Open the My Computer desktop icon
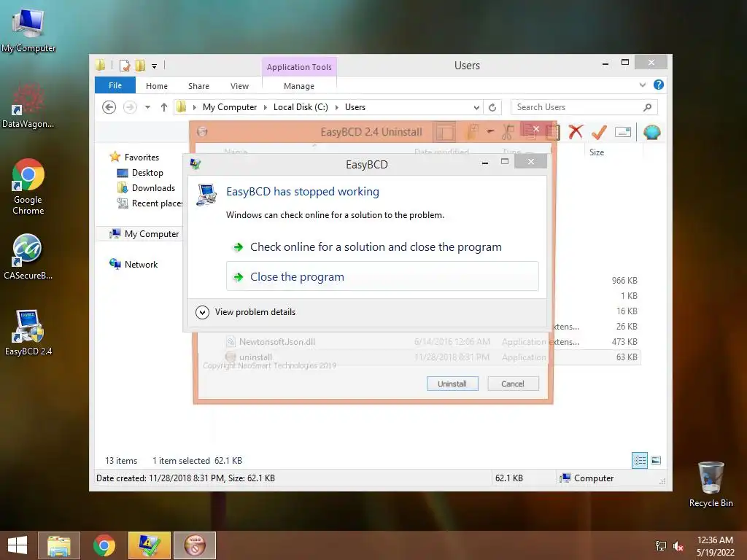The image size is (747, 560). [x=28, y=31]
